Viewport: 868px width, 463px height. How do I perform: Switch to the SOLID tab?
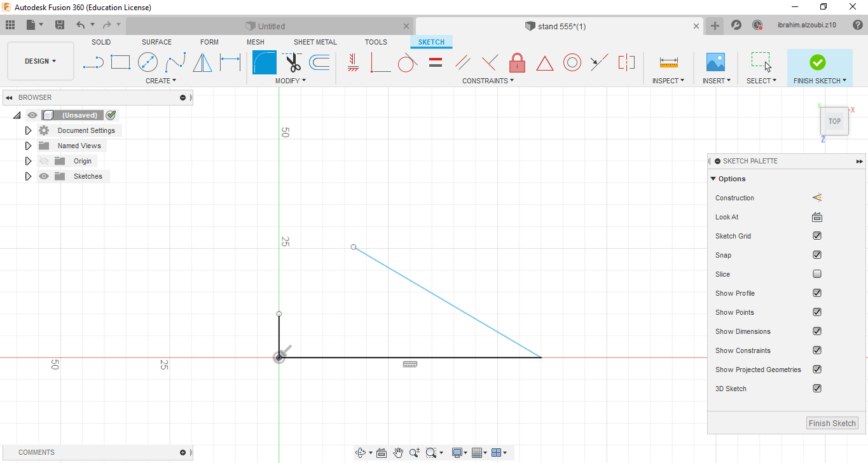point(101,42)
